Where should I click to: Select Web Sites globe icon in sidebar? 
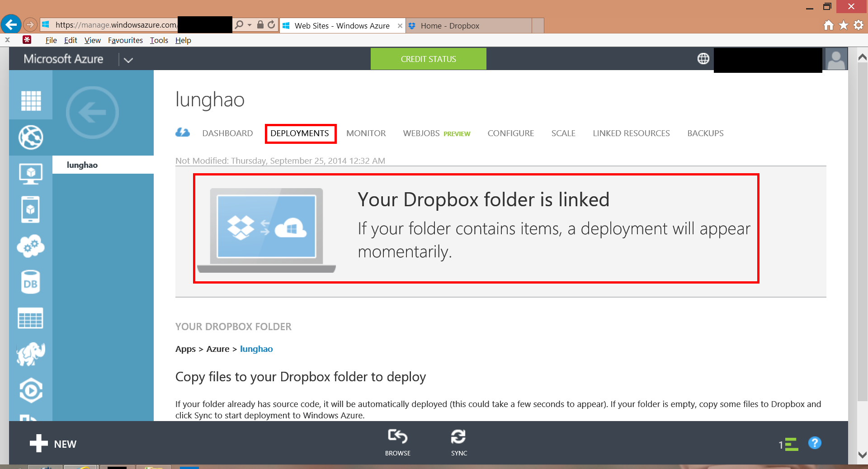coord(31,137)
